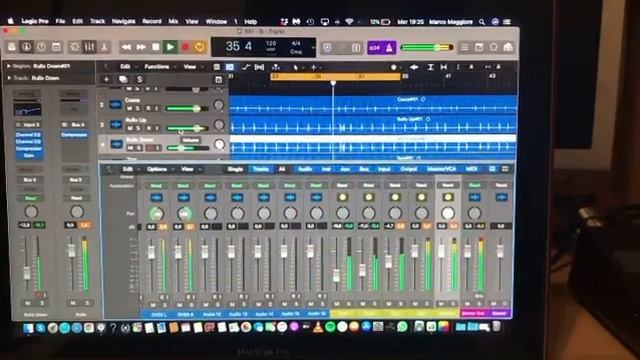Adjust the master volume slider in control bar
Viewport: 640px width, 360px height.
[x=427, y=47]
